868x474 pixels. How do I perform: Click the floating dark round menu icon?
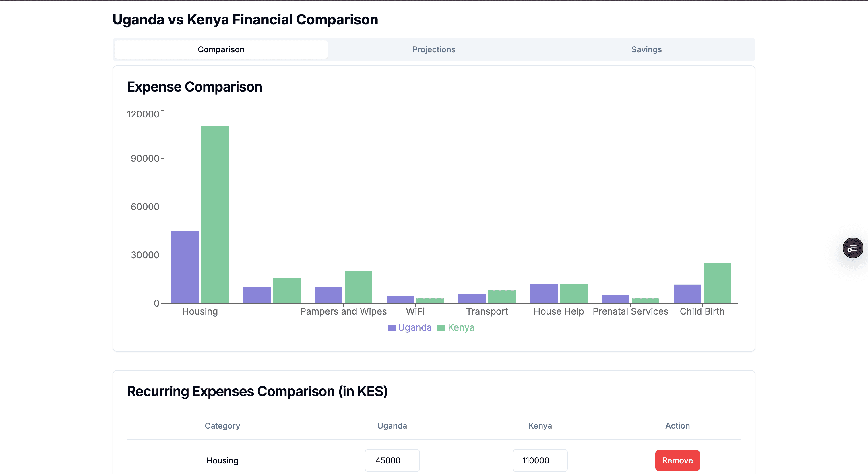coord(852,248)
